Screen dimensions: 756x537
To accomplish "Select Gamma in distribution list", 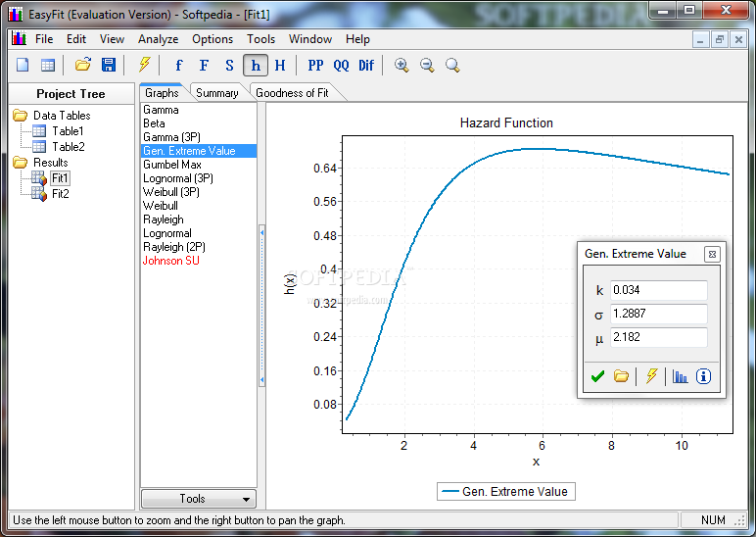I will pos(198,110).
